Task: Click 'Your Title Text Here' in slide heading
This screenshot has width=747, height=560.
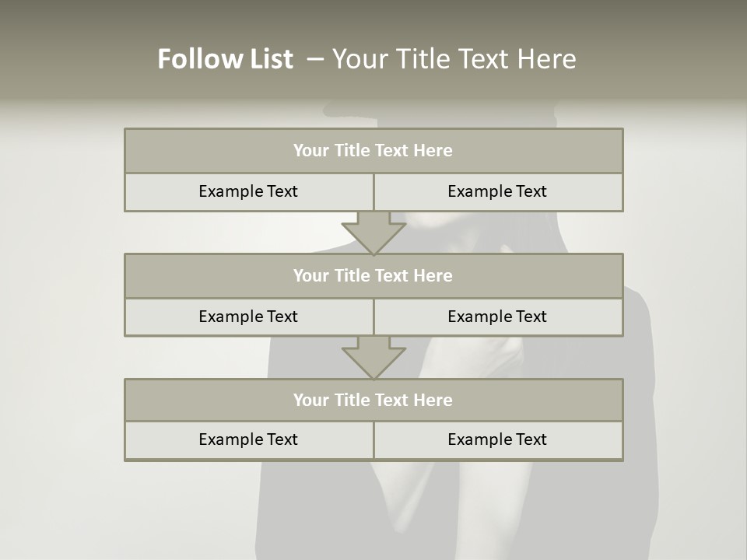Action: [454, 59]
